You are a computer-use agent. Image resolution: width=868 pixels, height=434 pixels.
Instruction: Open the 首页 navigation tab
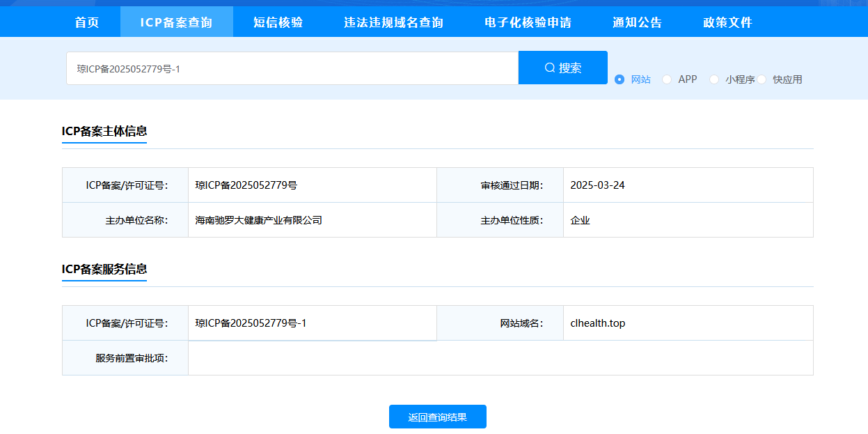(x=87, y=22)
